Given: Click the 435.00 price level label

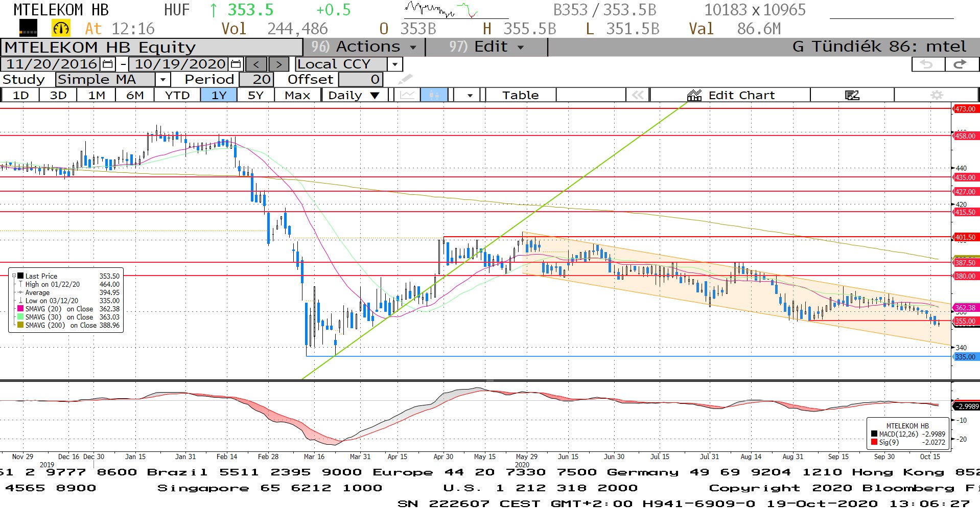Looking at the screenshot, I should pos(965,177).
